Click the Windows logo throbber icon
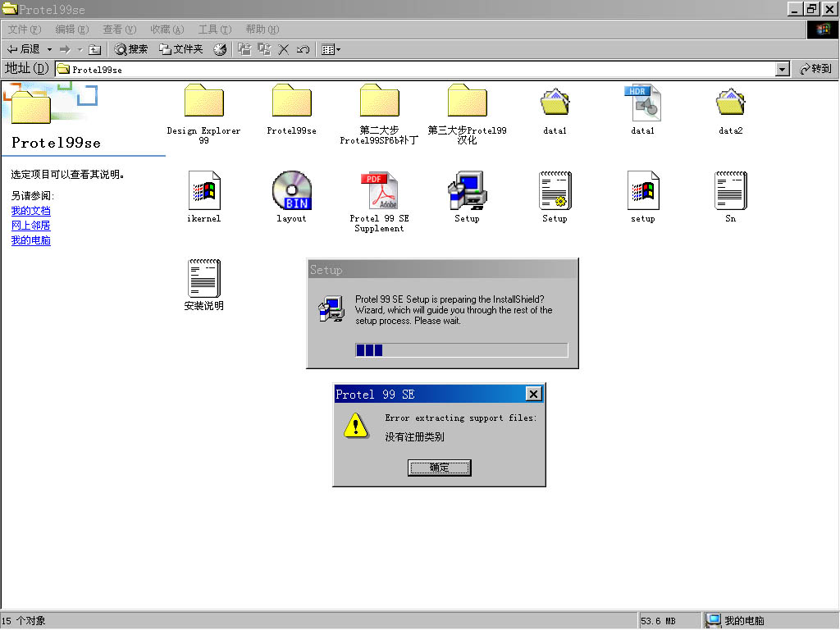840x630 pixels. click(823, 30)
